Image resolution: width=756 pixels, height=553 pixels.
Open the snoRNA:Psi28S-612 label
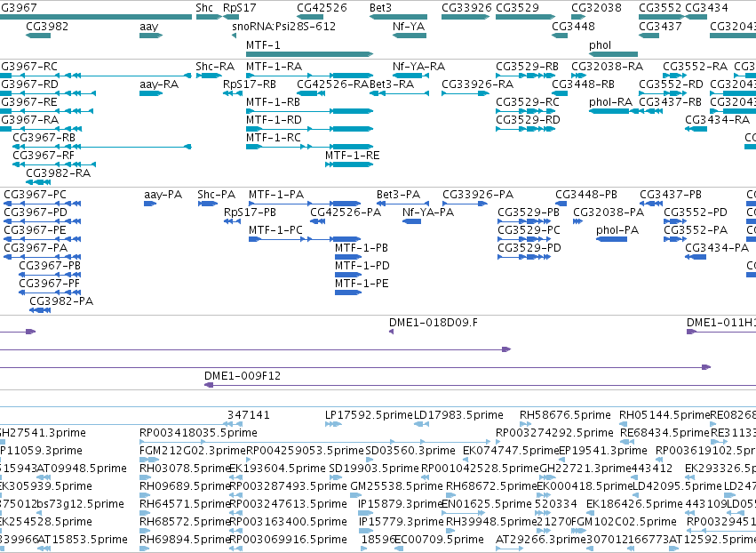pyautogui.click(x=284, y=27)
